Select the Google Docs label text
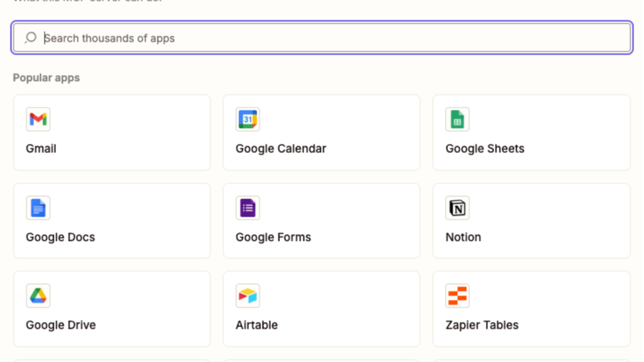The width and height of the screenshot is (644, 362). click(61, 237)
